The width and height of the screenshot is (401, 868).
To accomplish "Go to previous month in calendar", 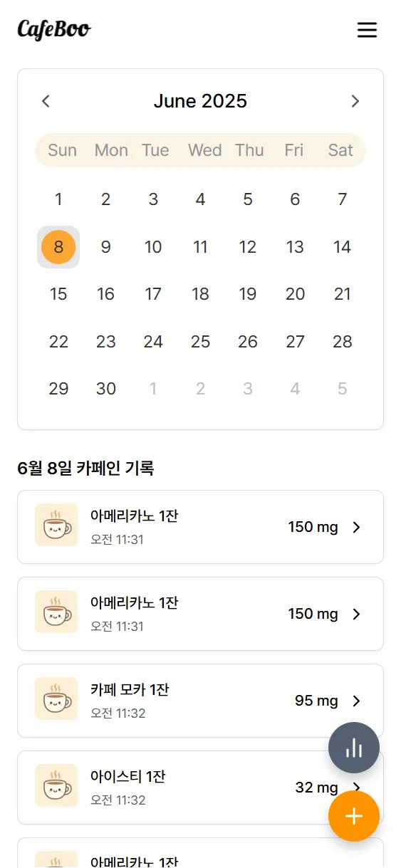I will (46, 101).
